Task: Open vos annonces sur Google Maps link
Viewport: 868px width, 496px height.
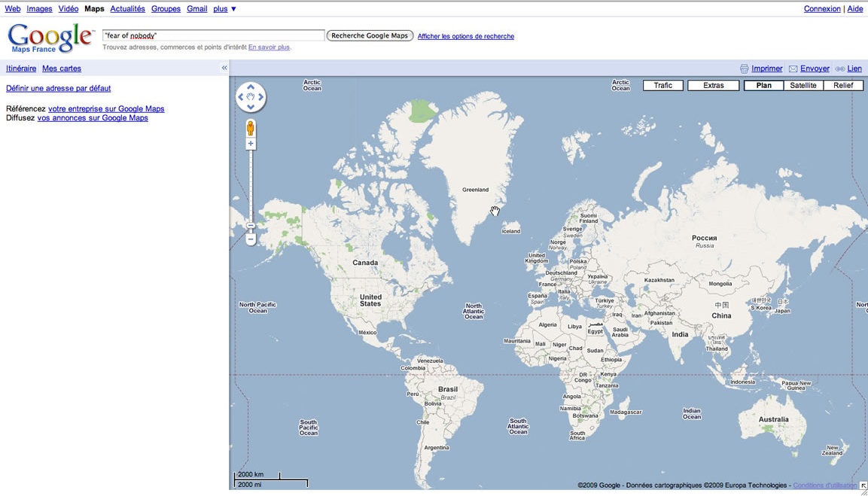Action: click(x=93, y=118)
